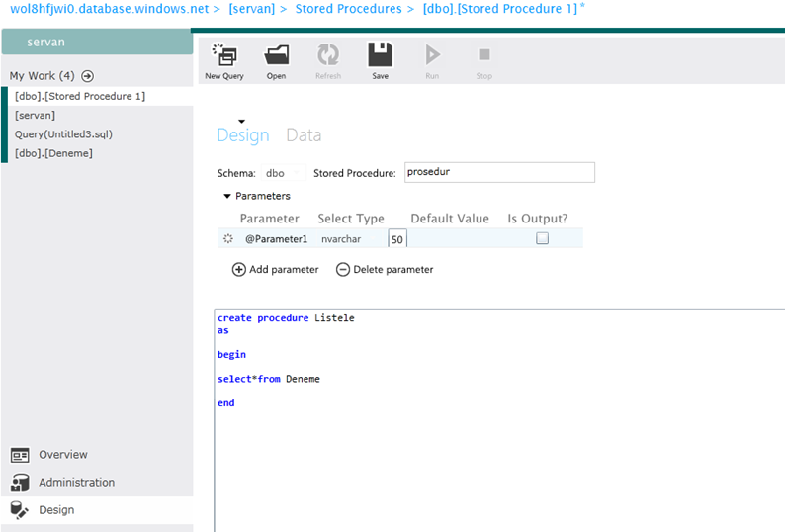Click the My Work (4) heading
785x532 pixels.
[x=43, y=76]
